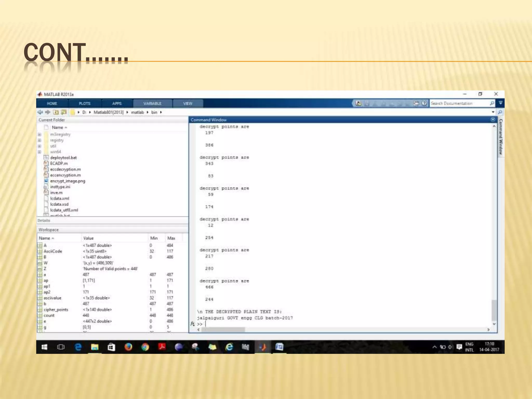Image resolution: width=532 pixels, height=399 pixels.
Task: Expand the m3iregistry folder
Action: pyautogui.click(x=39, y=135)
